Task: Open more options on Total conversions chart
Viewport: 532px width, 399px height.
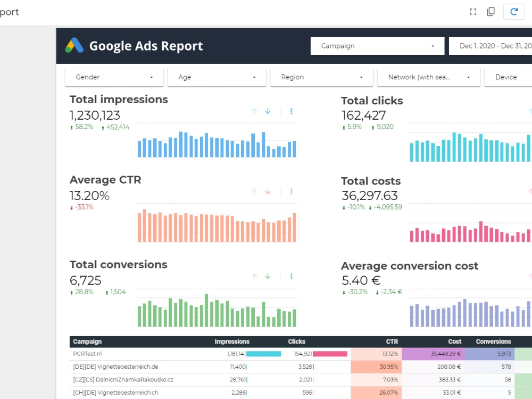Action: (x=291, y=276)
